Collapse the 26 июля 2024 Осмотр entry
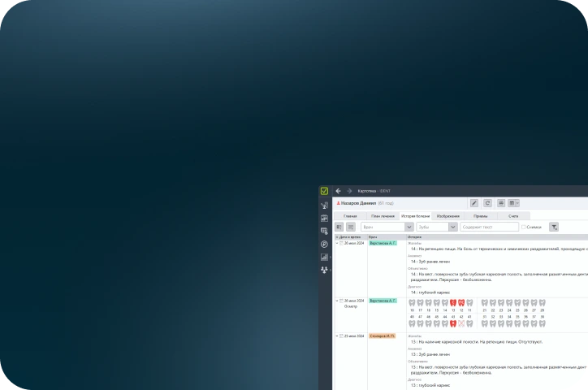This screenshot has height=390, width=588. pyautogui.click(x=337, y=301)
